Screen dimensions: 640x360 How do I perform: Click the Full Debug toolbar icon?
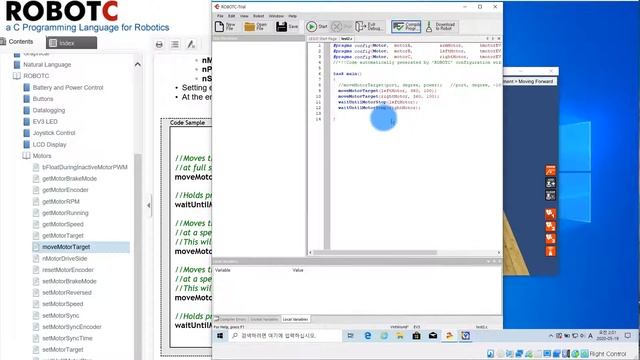(x=369, y=27)
